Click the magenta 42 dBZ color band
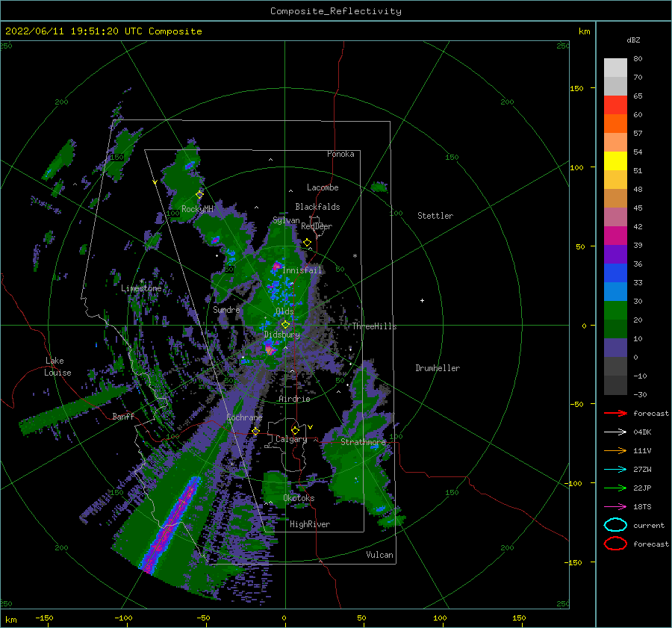This screenshot has height=628, width=672. point(615,235)
